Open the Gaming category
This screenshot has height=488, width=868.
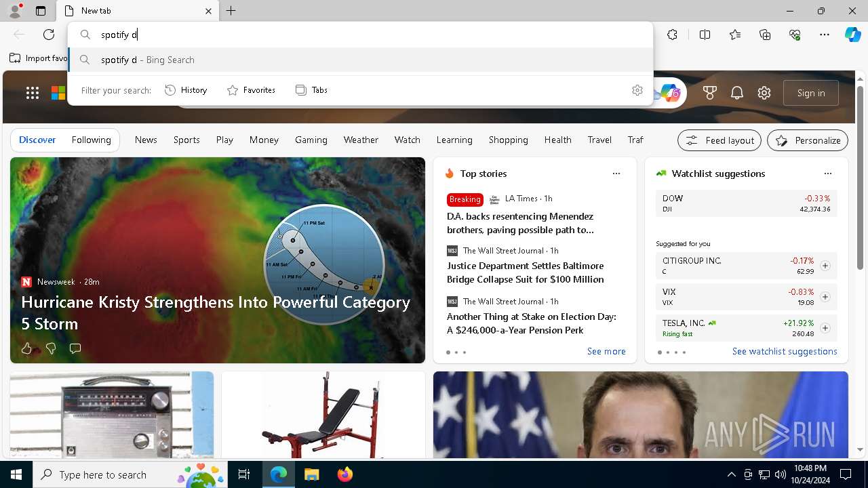click(x=311, y=140)
